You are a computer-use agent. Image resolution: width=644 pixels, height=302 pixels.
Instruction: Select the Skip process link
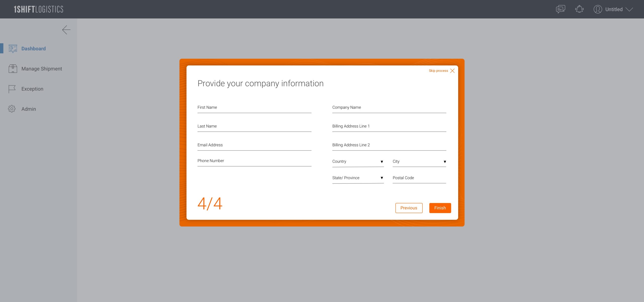(438, 70)
